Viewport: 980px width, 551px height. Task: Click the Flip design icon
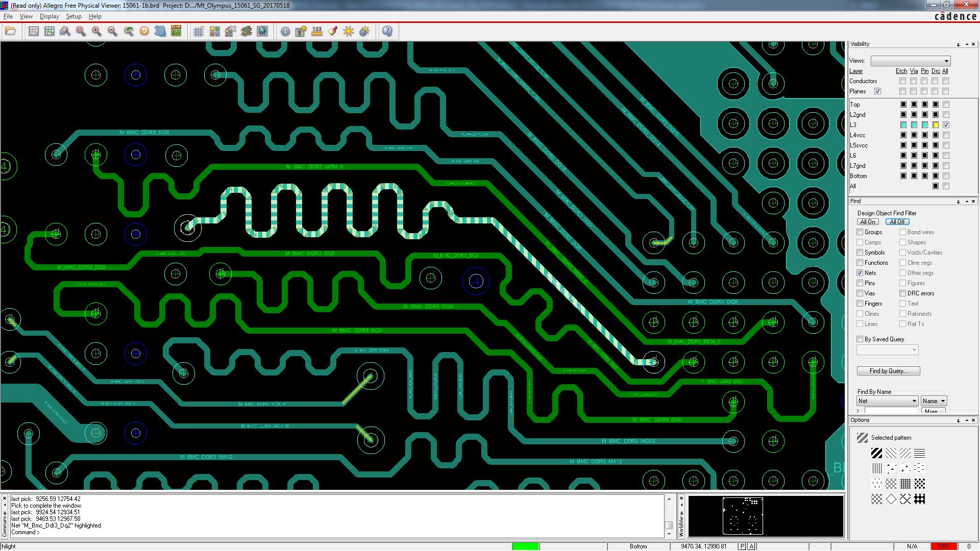[176, 32]
